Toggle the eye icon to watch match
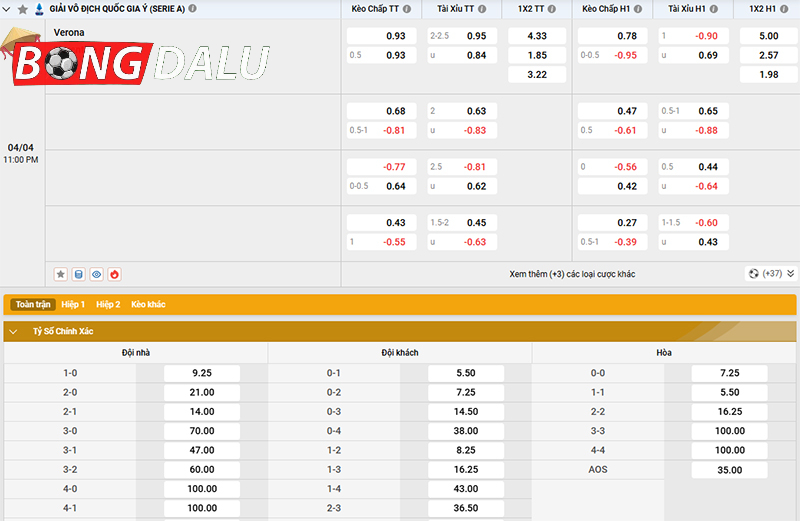This screenshot has width=800, height=521. click(x=97, y=273)
